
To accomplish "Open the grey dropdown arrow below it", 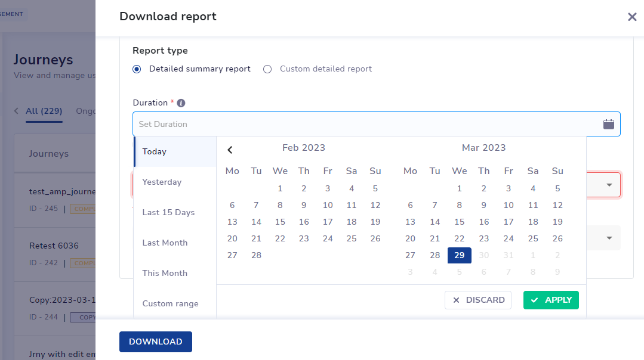I will pos(609,238).
